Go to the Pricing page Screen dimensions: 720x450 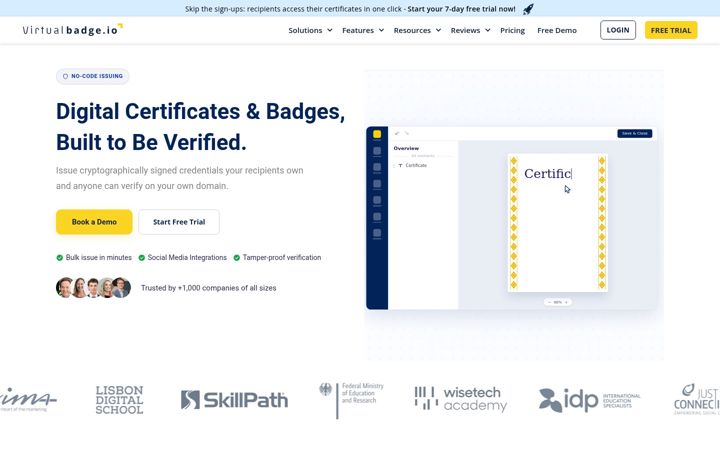click(x=512, y=30)
